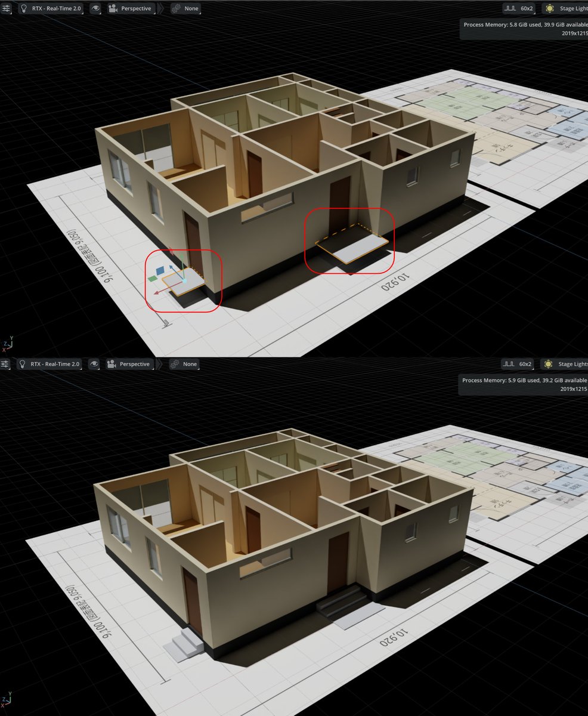Click the 60x2 button in 5.8 GiB viewport

(x=518, y=9)
